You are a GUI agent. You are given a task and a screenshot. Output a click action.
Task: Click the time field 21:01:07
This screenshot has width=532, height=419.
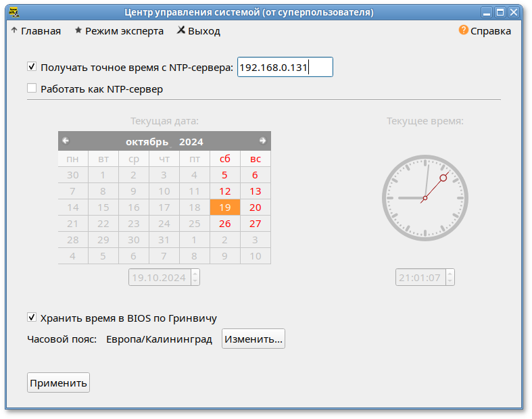click(x=420, y=278)
